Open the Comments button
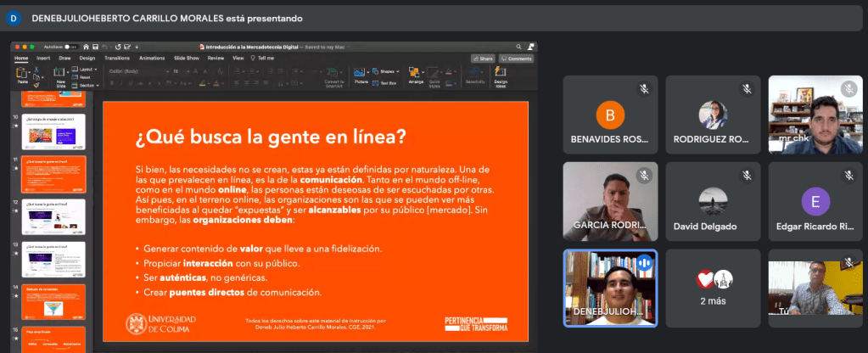868x353 pixels. coord(516,59)
